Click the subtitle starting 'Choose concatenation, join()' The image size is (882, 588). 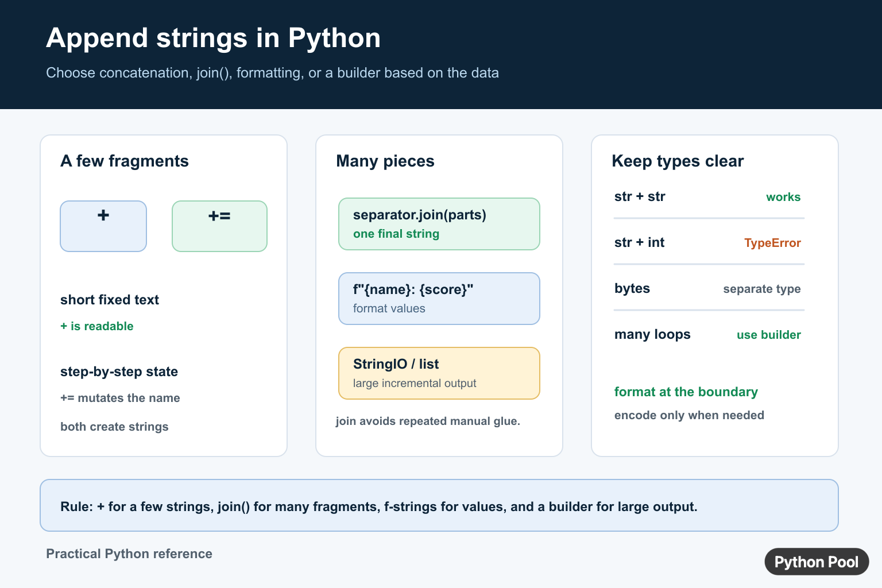(x=272, y=73)
